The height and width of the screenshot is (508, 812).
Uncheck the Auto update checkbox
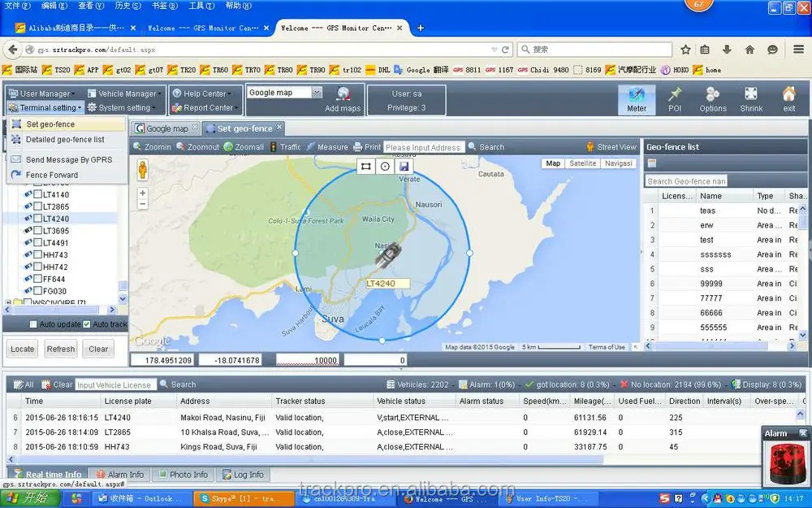tap(33, 323)
